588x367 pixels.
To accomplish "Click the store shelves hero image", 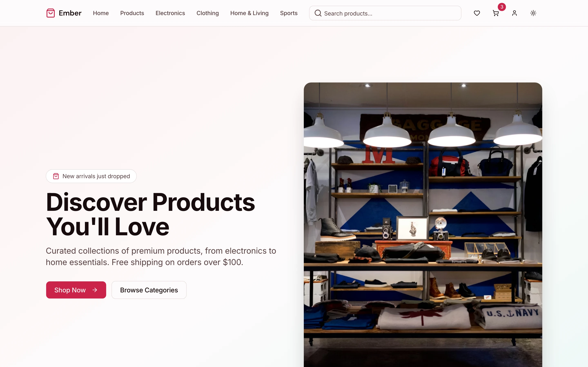I will (423, 224).
